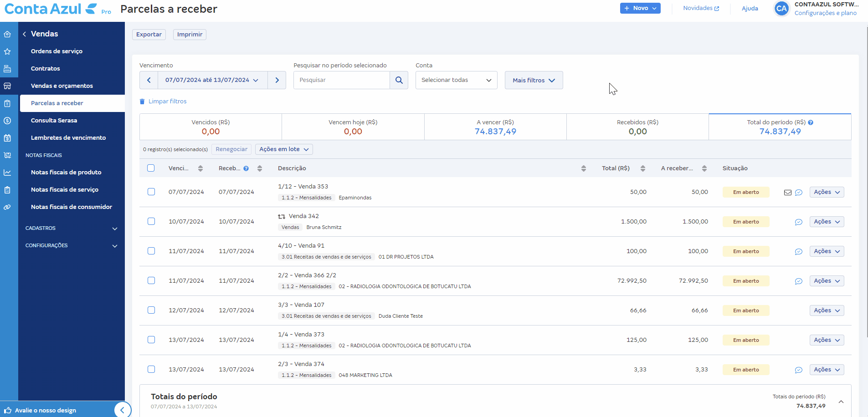Open the Conta 'Selecionar todas' dropdown
The width and height of the screenshot is (868, 417).
[457, 80]
